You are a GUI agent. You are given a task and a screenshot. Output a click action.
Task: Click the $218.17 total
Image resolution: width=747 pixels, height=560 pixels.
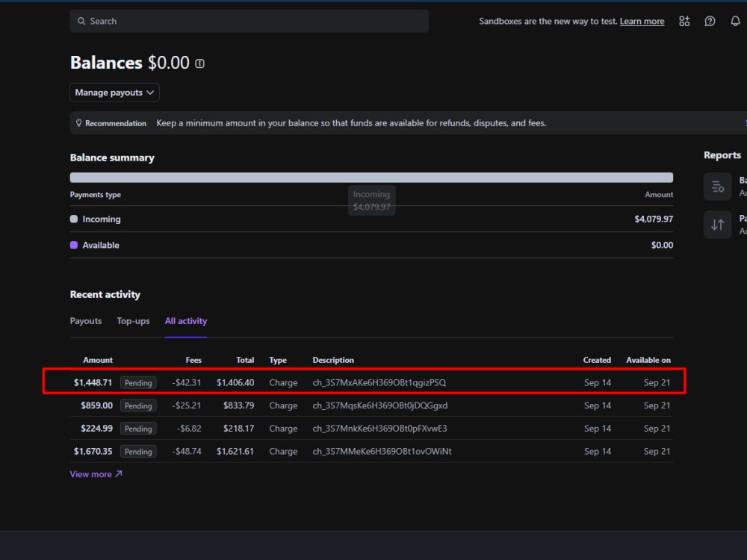point(239,429)
